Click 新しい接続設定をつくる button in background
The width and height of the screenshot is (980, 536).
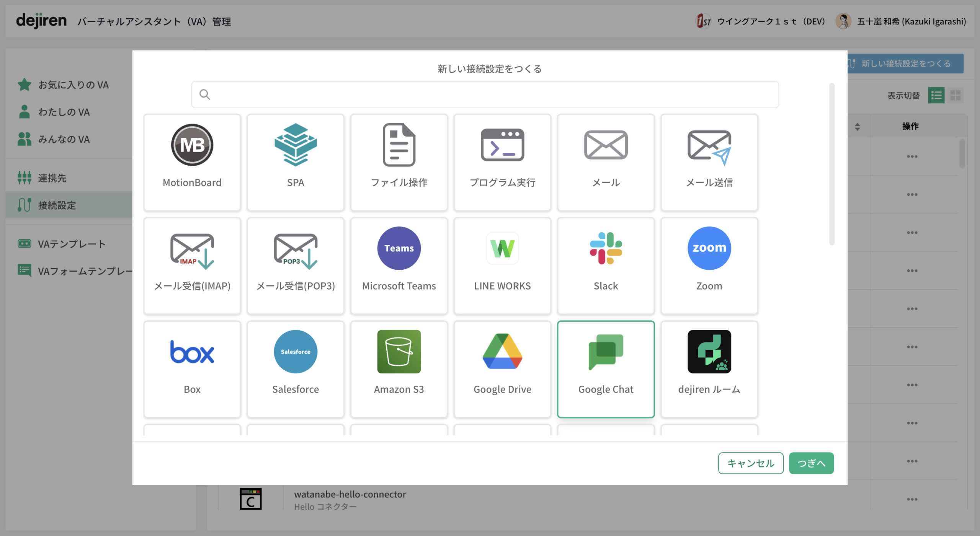tap(905, 64)
